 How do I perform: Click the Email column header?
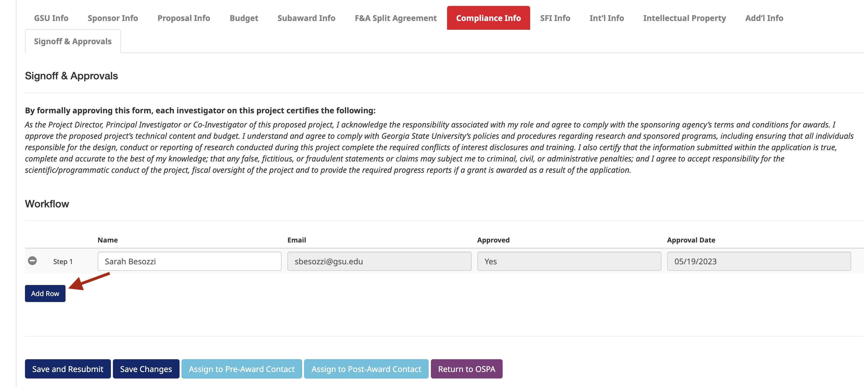pyautogui.click(x=296, y=240)
